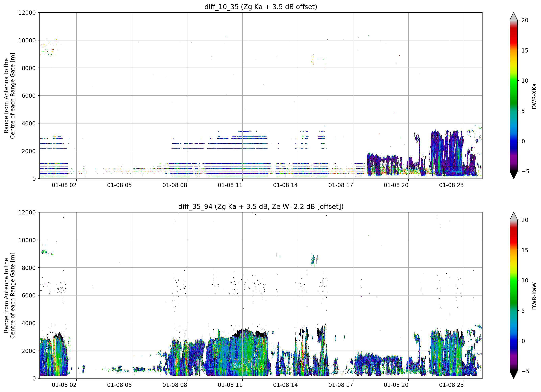Click the '8000' y-tick on the top plot

click(29, 68)
